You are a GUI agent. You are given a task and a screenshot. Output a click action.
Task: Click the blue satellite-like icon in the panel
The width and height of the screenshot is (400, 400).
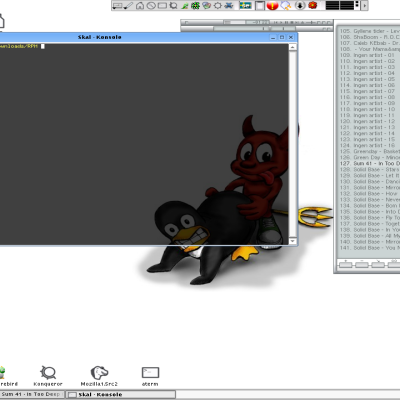pyautogui.click(x=229, y=6)
